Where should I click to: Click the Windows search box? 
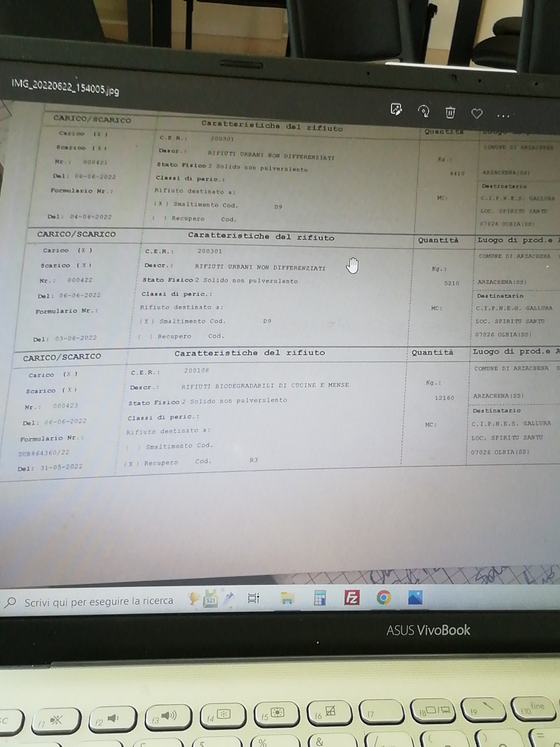click(98, 601)
